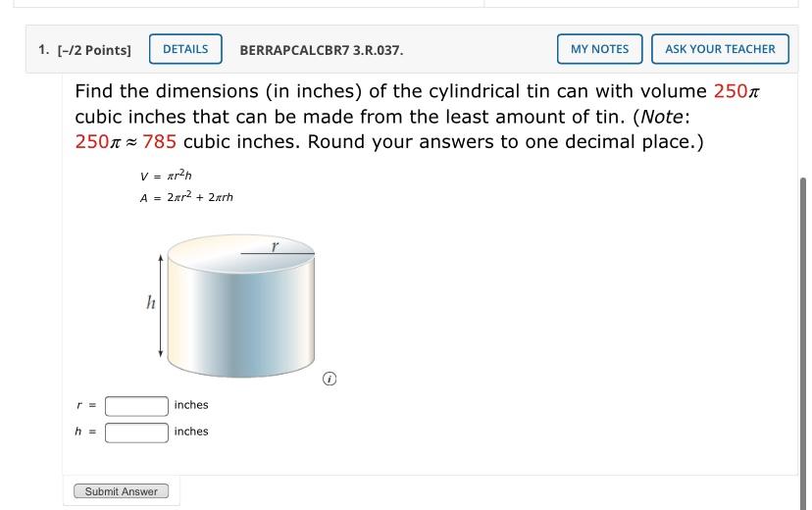The image size is (812, 510).
Task: Click ASK YOUR TEACHER button
Action: [721, 49]
